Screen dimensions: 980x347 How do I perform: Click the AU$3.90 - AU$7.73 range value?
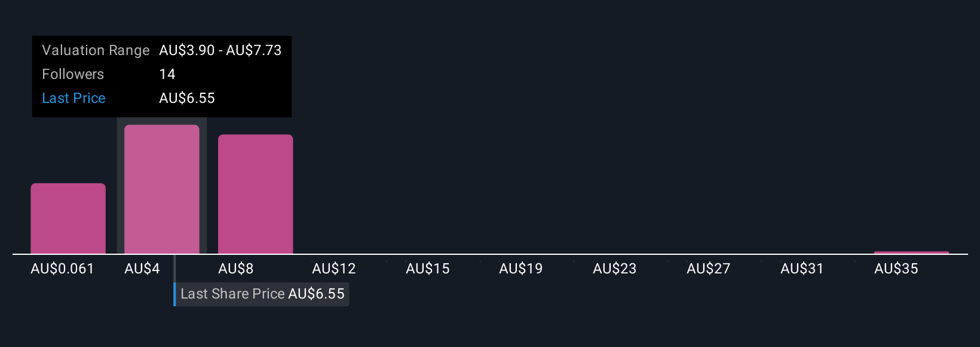coord(220,50)
